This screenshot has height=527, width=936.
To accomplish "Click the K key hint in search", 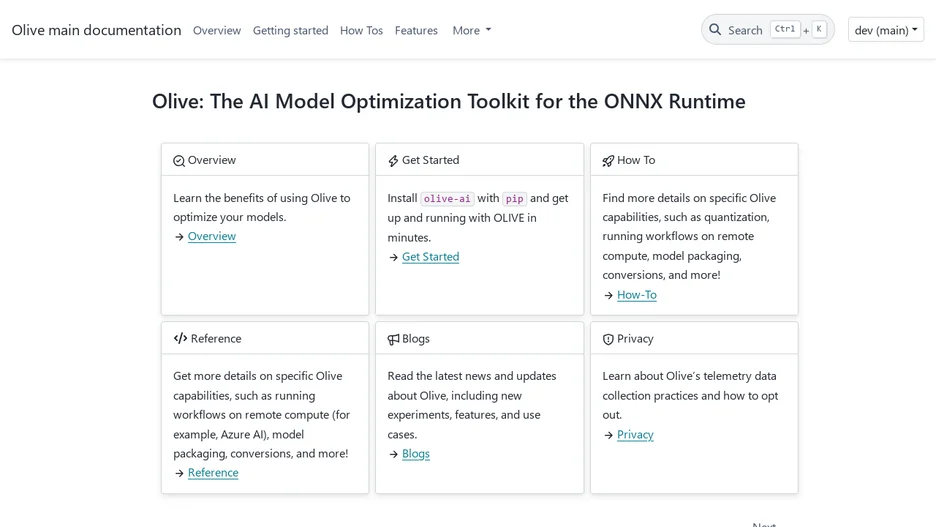I will click(818, 29).
